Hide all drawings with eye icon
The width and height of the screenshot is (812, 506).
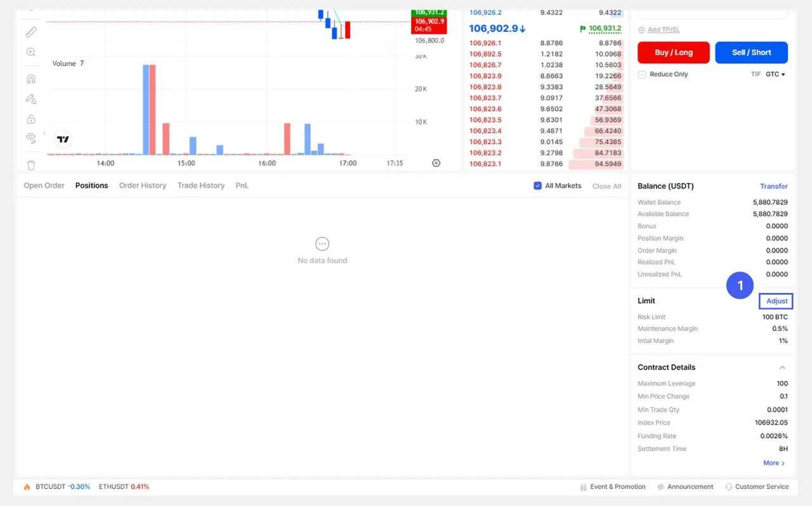coord(30,138)
